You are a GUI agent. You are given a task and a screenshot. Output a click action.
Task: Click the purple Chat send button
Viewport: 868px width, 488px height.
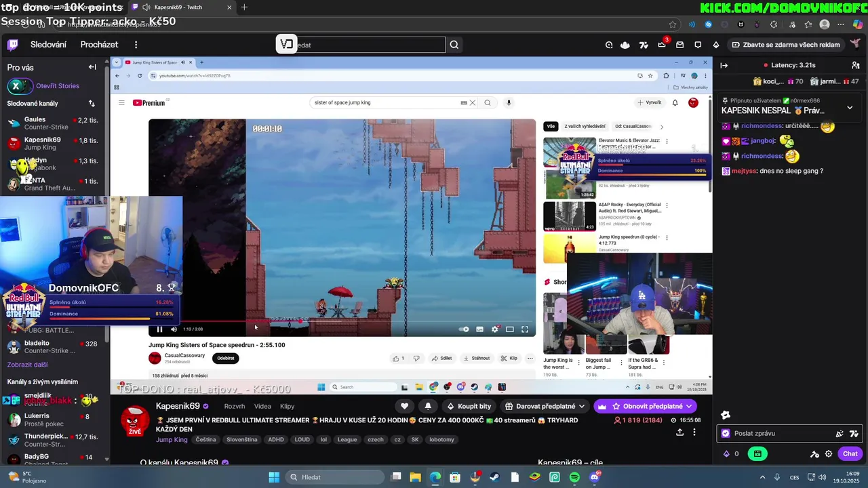pyautogui.click(x=850, y=453)
